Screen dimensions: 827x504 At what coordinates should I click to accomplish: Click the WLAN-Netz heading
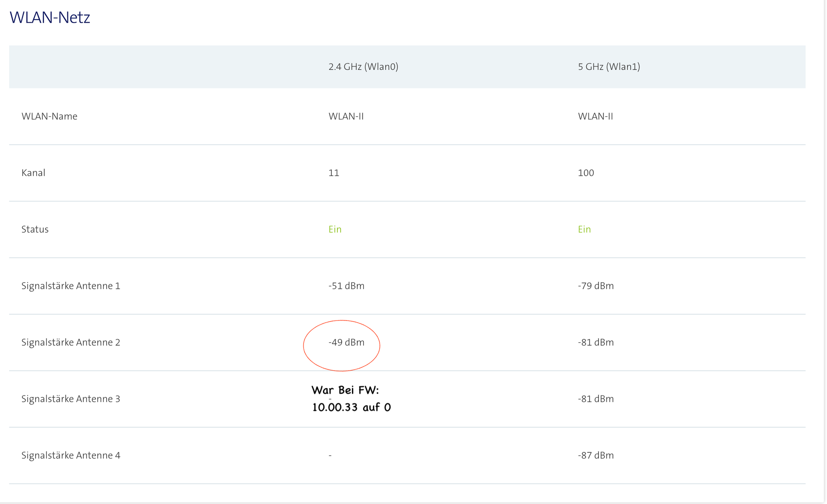(50, 17)
